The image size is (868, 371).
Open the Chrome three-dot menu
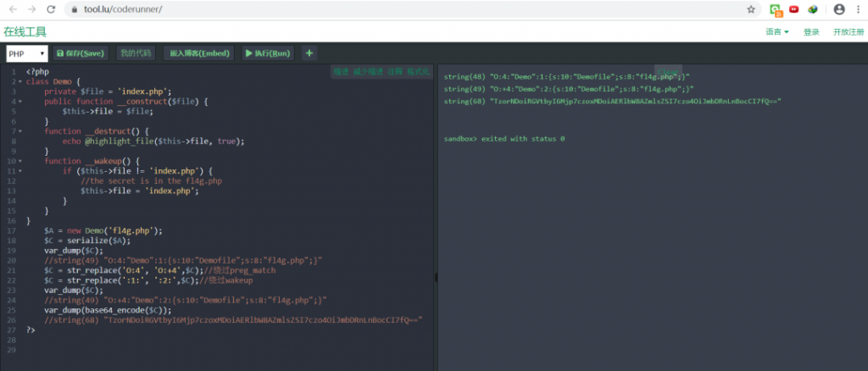coord(860,9)
